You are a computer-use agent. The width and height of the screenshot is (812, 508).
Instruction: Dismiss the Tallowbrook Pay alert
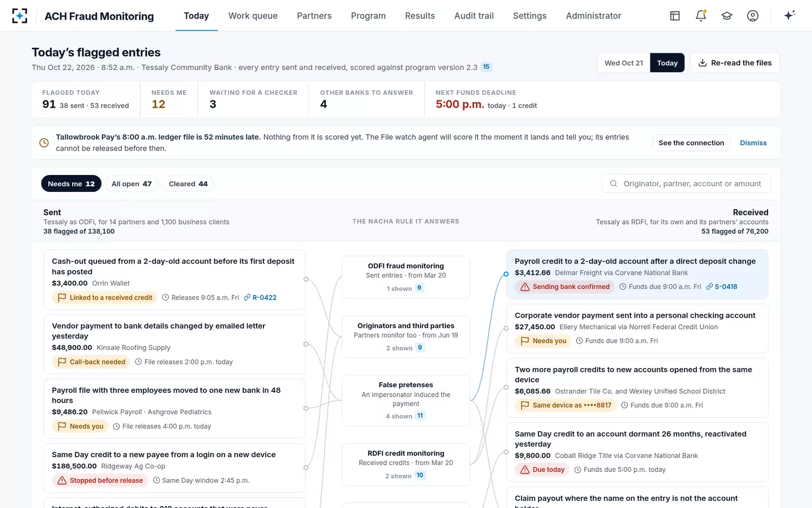[753, 143]
